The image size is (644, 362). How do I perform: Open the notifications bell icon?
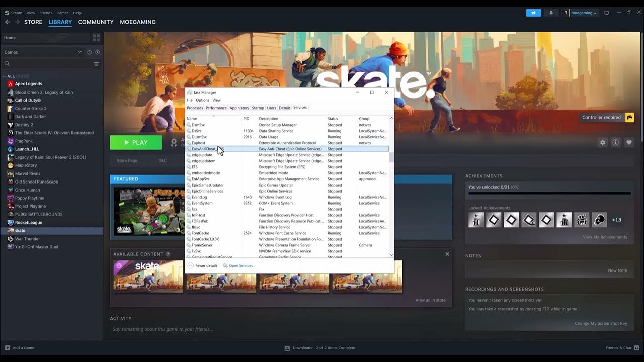551,13
